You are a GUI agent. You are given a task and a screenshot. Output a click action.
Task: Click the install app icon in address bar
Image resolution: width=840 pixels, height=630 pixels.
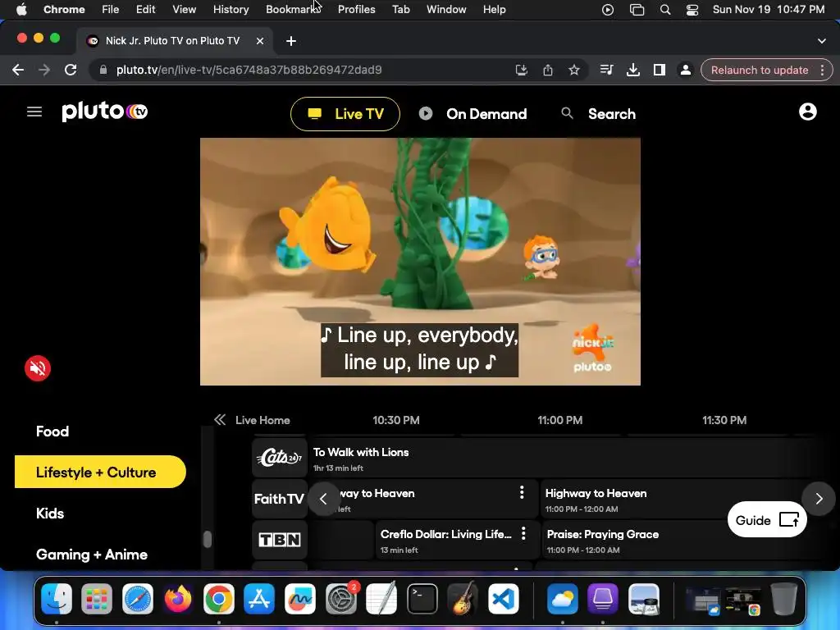[x=521, y=70]
